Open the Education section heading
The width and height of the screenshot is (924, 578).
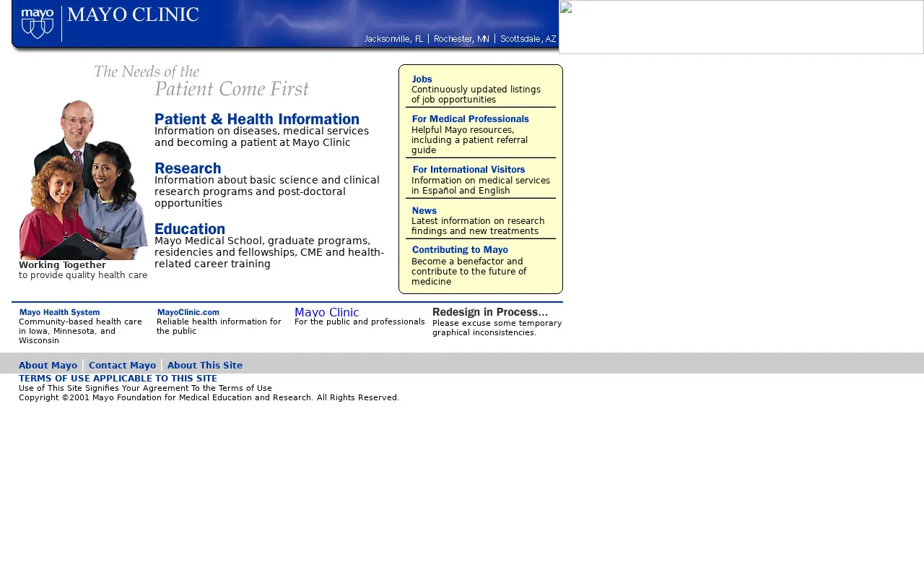[x=190, y=229]
